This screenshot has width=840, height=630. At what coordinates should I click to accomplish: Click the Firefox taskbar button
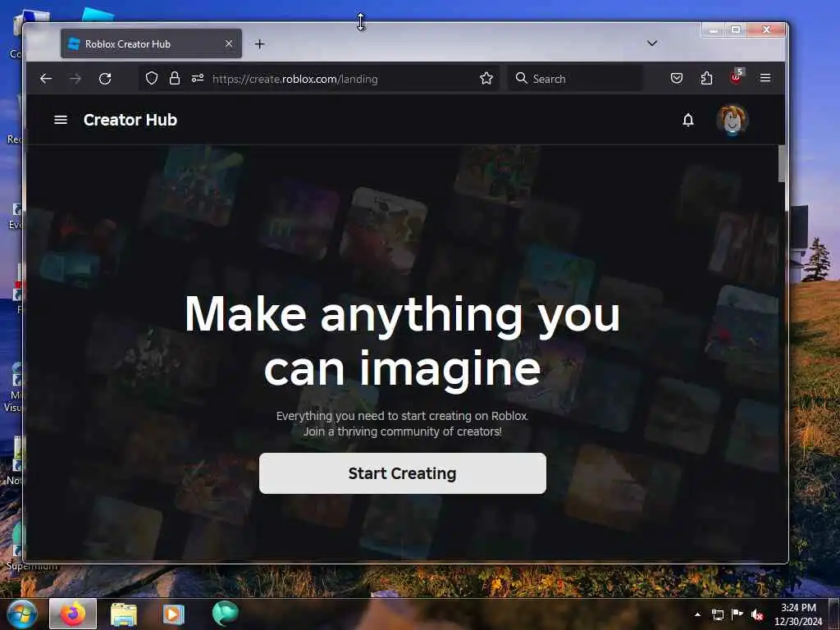tap(73, 614)
